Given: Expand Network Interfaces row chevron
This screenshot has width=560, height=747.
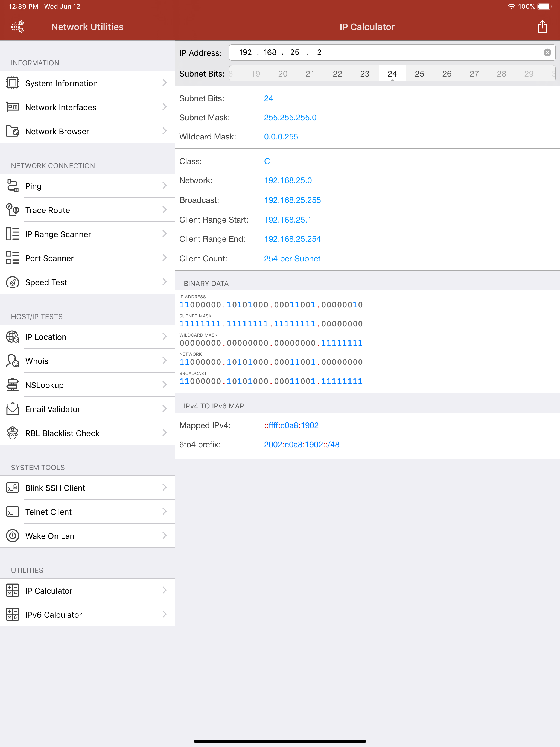Looking at the screenshot, I should (x=165, y=107).
